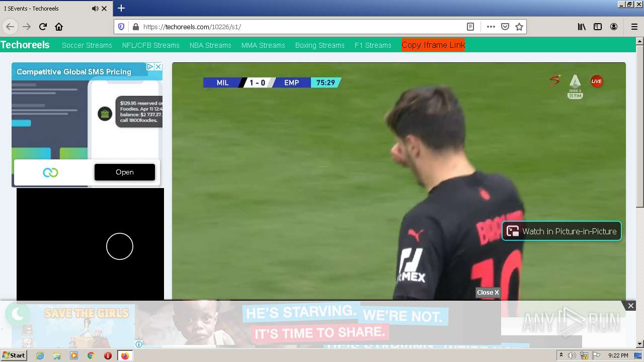
Task: Open system volume control in tray
Action: (x=572, y=355)
